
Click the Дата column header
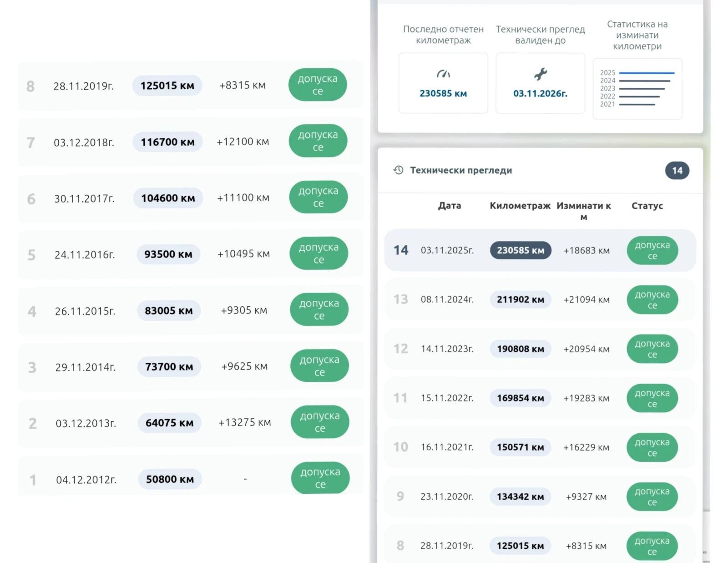pyautogui.click(x=449, y=206)
